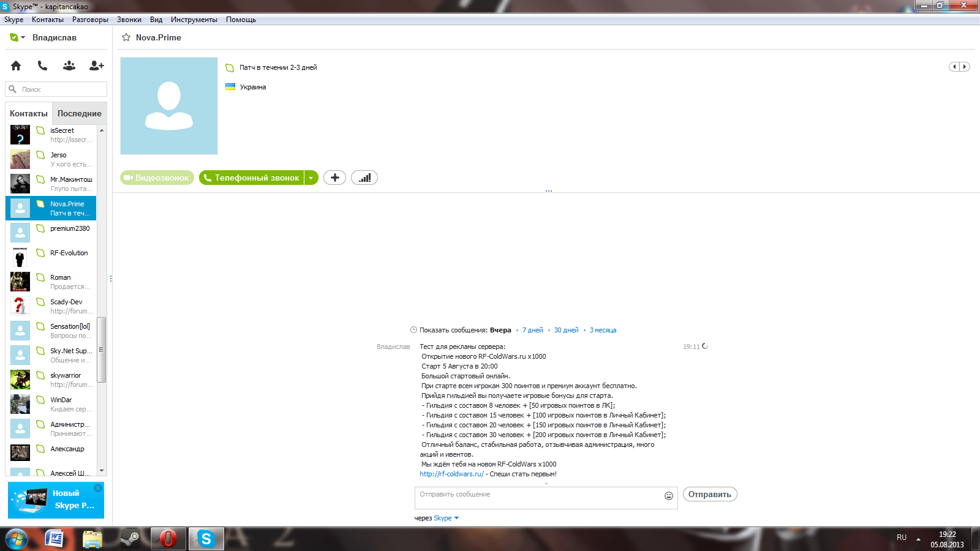Image resolution: width=980 pixels, height=551 pixels.
Task: Click the contact list scroll down arrow
Action: click(x=102, y=471)
